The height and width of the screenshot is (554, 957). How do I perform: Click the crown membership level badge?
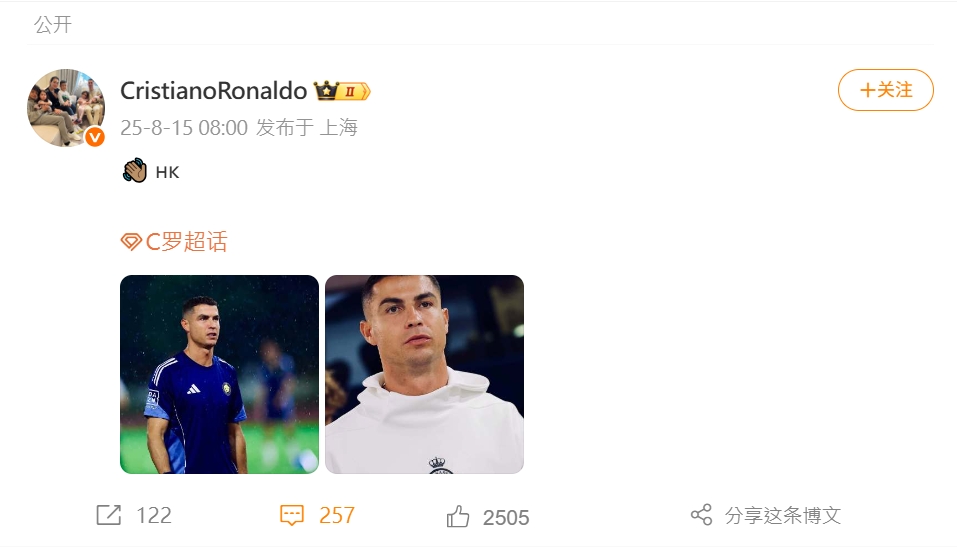pyautogui.click(x=342, y=91)
